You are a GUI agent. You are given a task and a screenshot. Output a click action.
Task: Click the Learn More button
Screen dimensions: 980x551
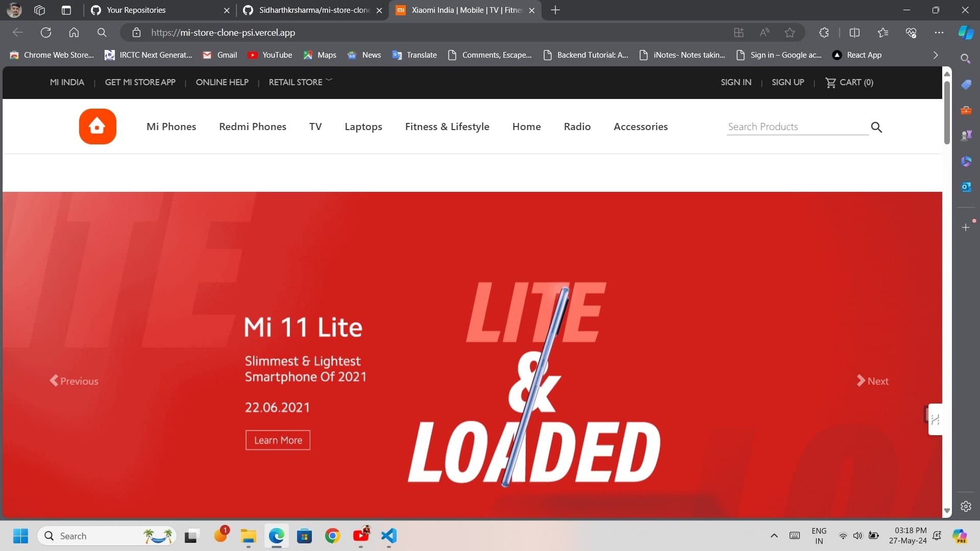pyautogui.click(x=278, y=440)
